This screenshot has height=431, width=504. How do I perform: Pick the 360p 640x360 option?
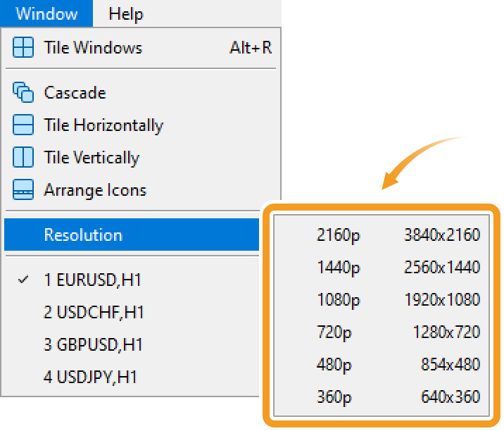(398, 397)
